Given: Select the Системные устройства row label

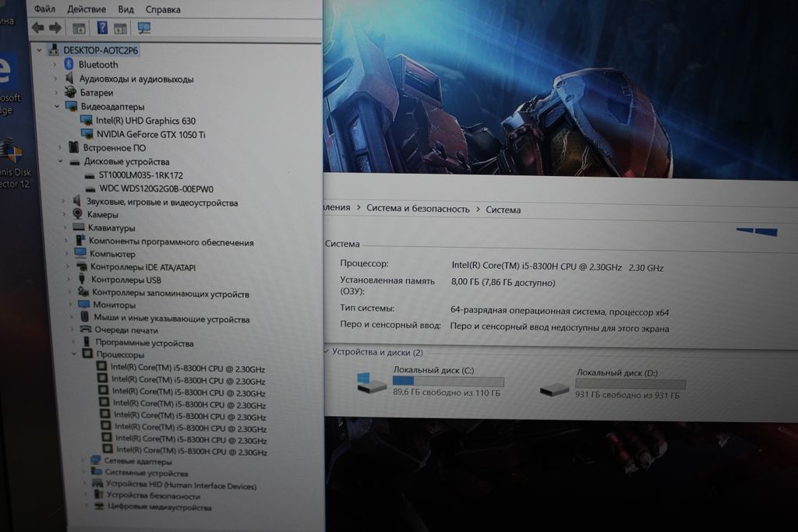Looking at the screenshot, I should click(x=147, y=473).
